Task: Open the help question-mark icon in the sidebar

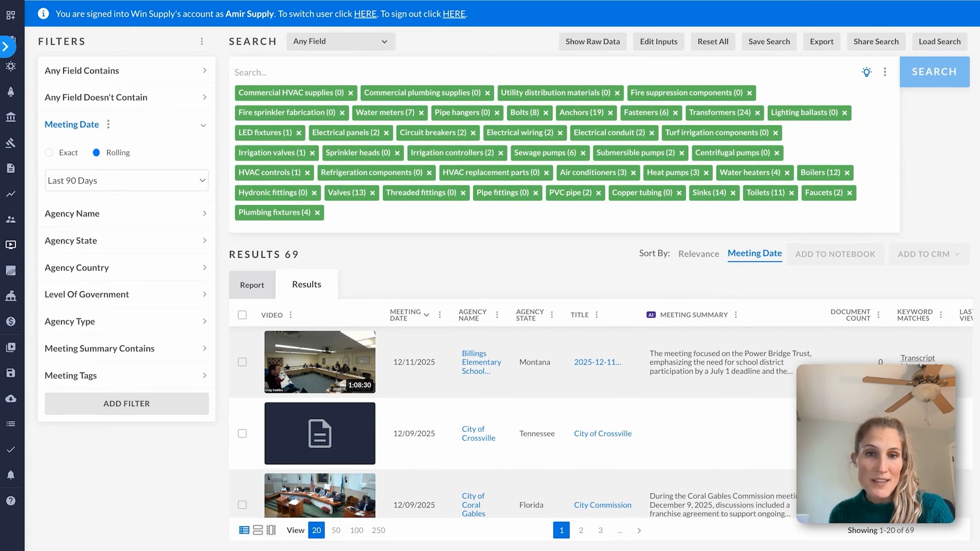Action: 11,500
